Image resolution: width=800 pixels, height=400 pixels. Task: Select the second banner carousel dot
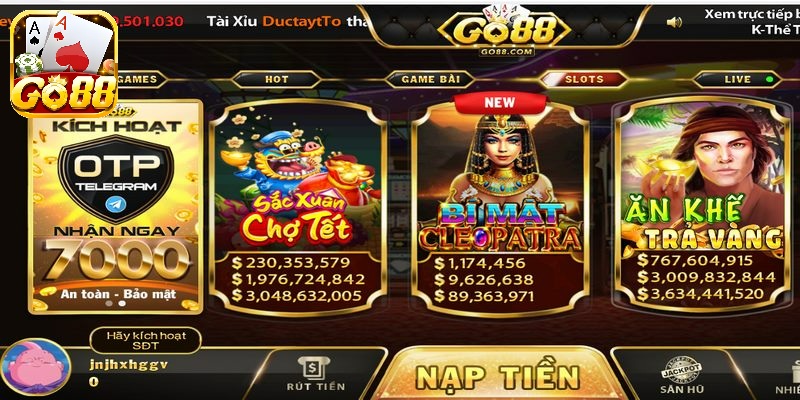click(x=122, y=303)
